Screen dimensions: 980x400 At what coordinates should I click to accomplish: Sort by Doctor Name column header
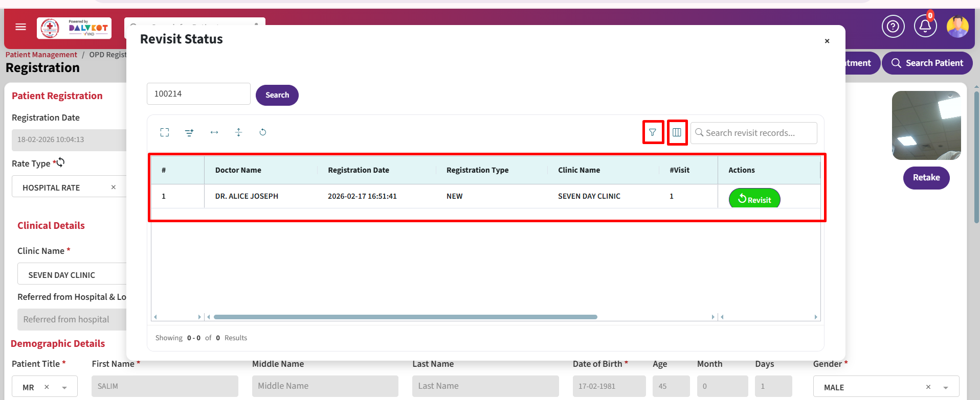pos(238,170)
